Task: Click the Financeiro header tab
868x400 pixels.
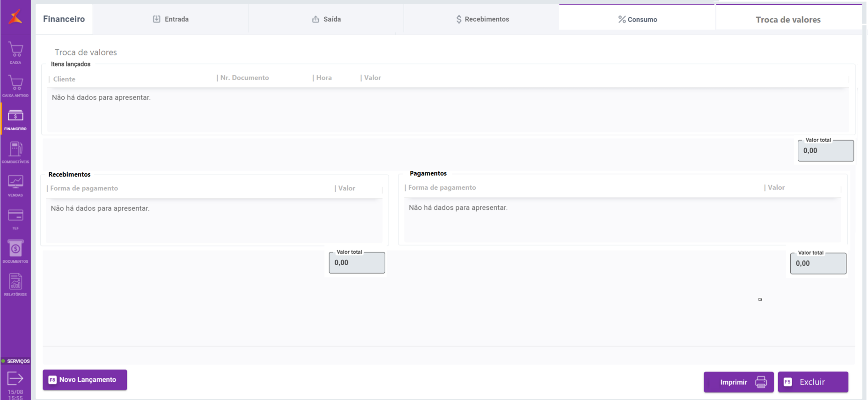Action: [64, 19]
